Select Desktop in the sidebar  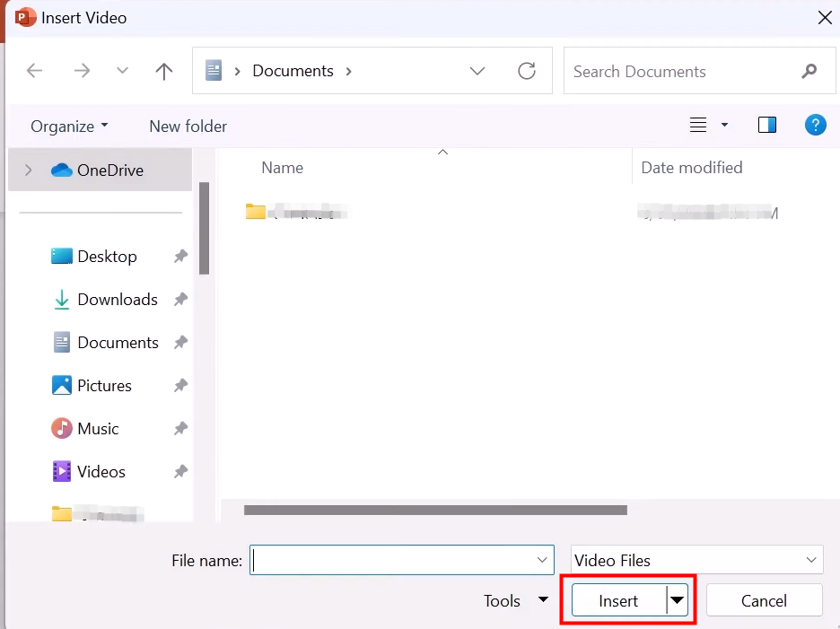107,257
